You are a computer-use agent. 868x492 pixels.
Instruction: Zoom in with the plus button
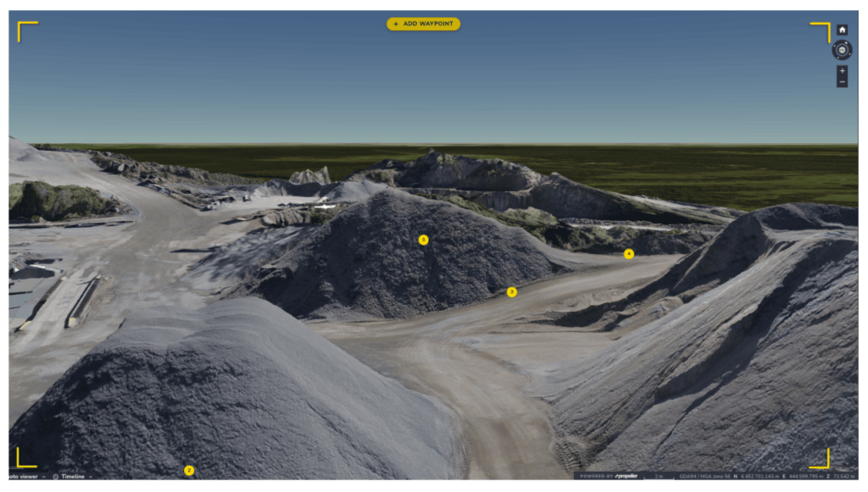(x=842, y=71)
